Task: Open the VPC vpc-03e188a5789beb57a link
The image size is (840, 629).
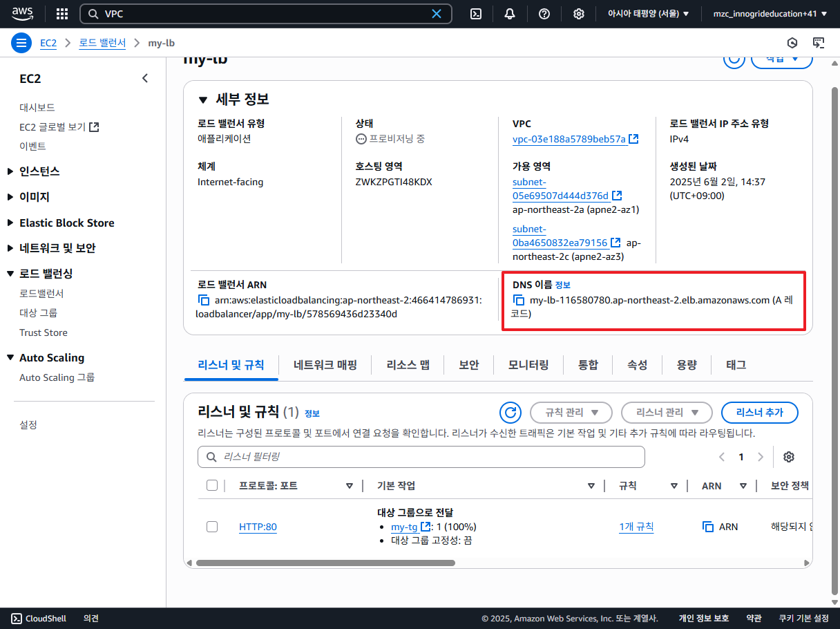Action: coord(569,139)
